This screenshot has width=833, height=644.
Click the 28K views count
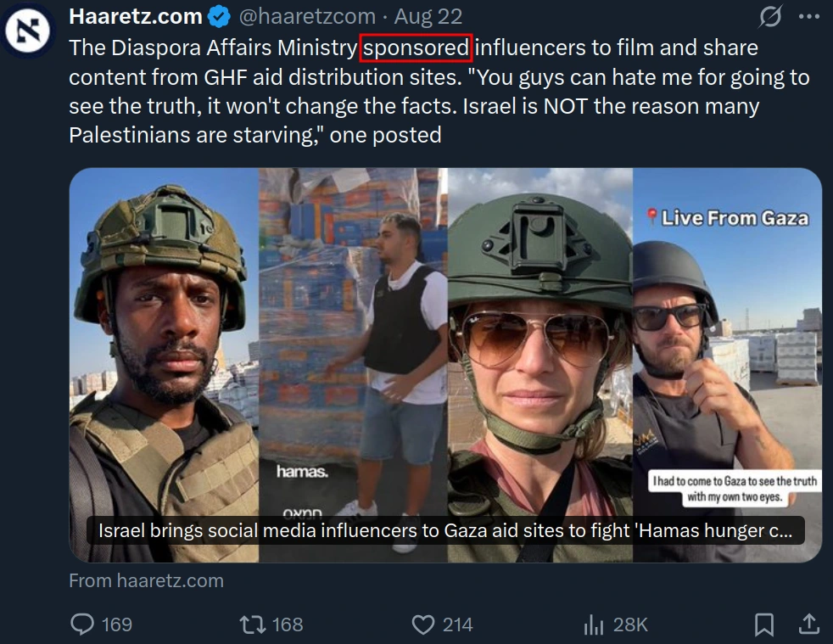(630, 624)
